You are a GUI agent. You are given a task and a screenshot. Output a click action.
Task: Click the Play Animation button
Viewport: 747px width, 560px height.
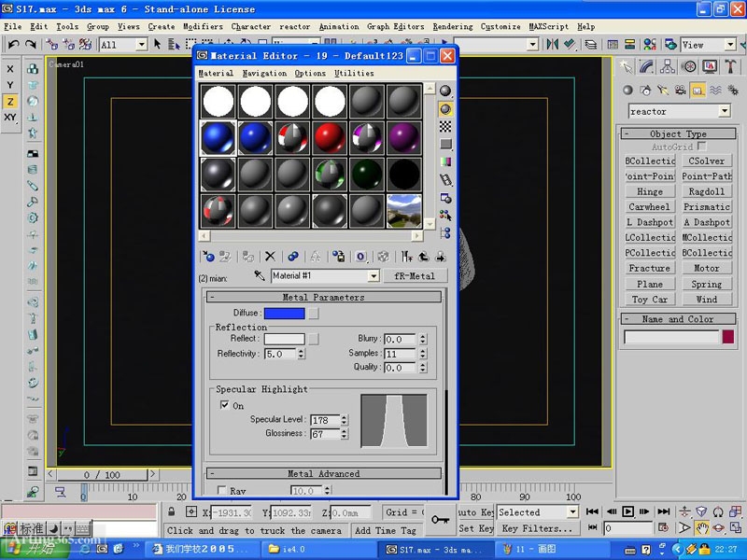(x=627, y=511)
